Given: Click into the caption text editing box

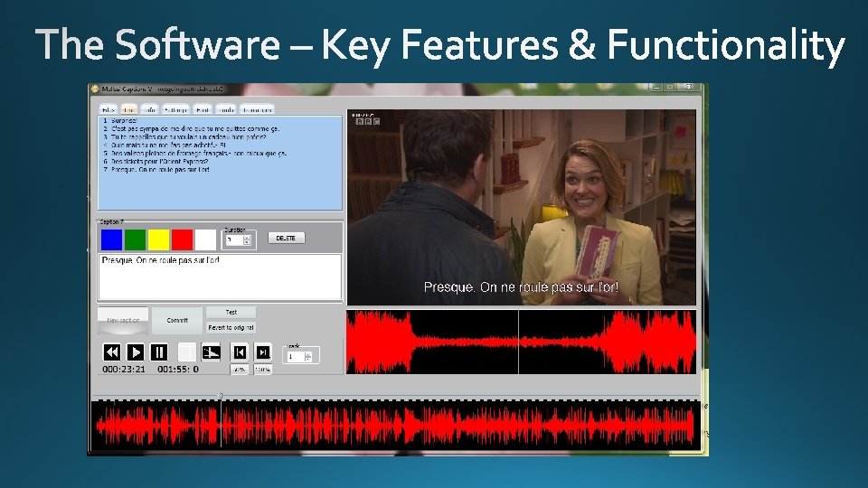Looking at the screenshot, I should coord(220,277).
